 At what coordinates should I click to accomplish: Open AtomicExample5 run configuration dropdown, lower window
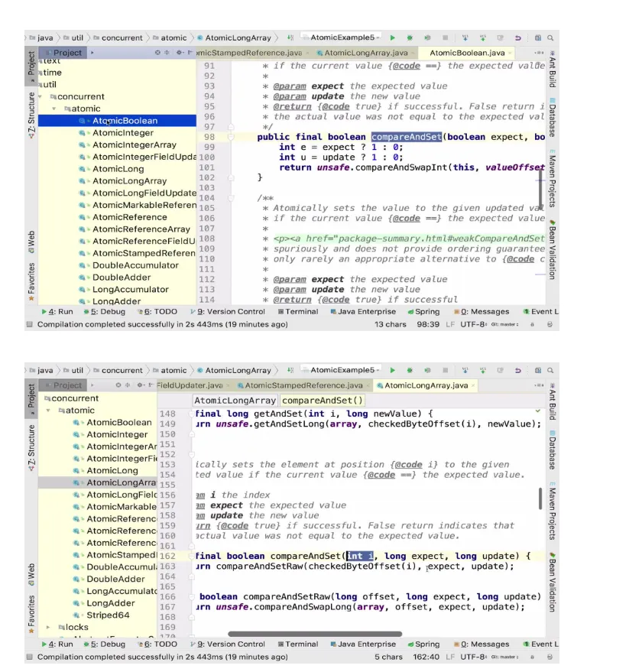[342, 370]
